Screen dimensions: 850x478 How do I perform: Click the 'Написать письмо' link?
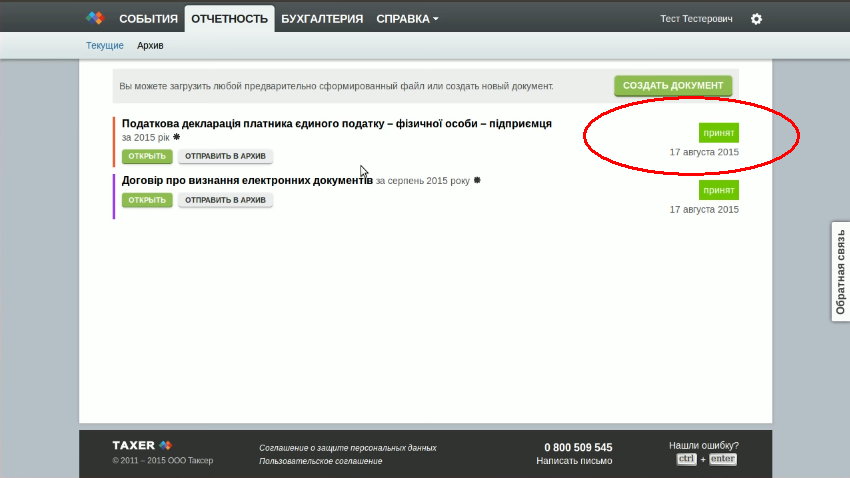574,461
